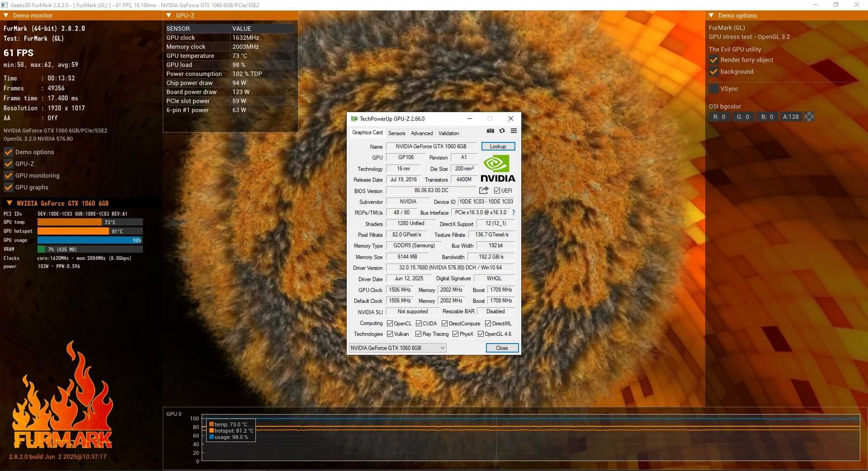Open the GPU-Z hamburger menu
The image size is (868, 471).
pyautogui.click(x=514, y=131)
